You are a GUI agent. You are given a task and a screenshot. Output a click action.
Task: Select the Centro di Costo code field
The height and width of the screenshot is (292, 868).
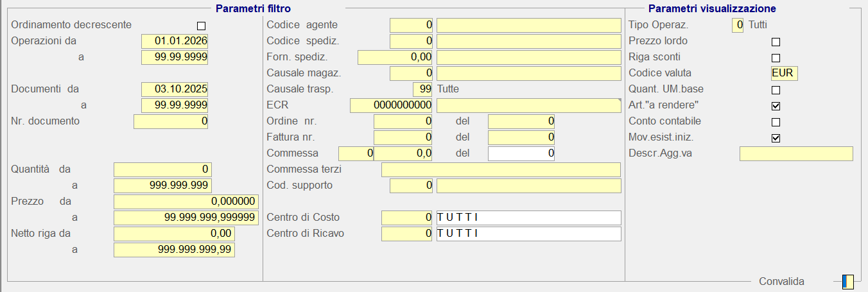407,218
